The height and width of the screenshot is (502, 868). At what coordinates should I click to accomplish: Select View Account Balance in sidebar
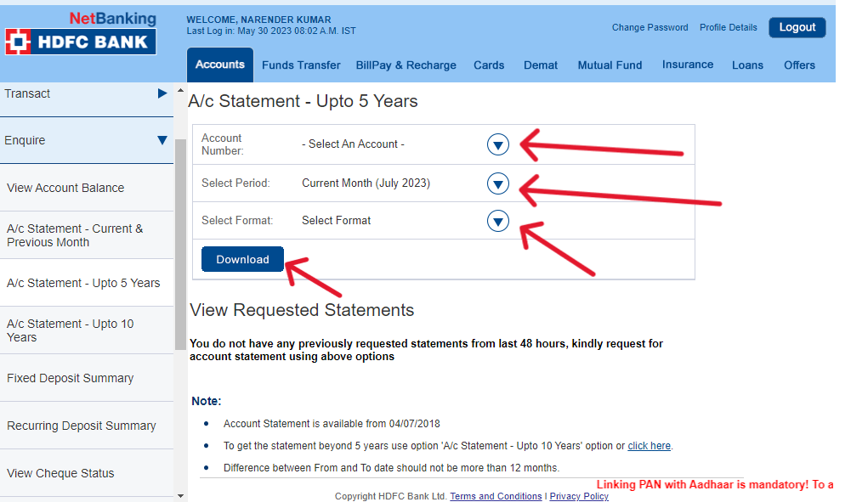87,188
